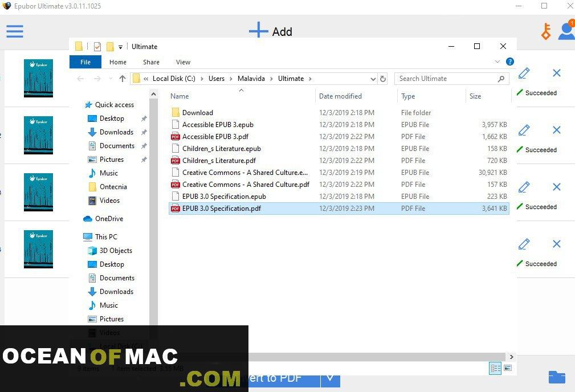Open the File tab in Explorer
The width and height of the screenshot is (575, 392).
(x=85, y=62)
